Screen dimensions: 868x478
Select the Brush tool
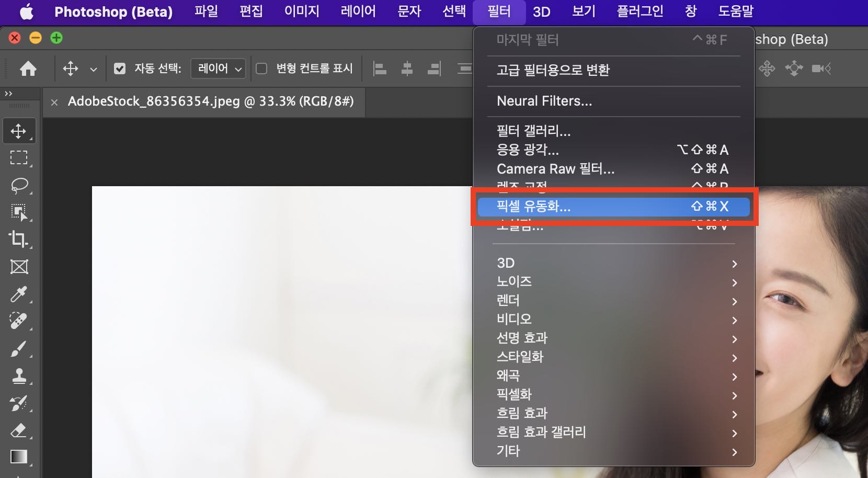(x=19, y=349)
